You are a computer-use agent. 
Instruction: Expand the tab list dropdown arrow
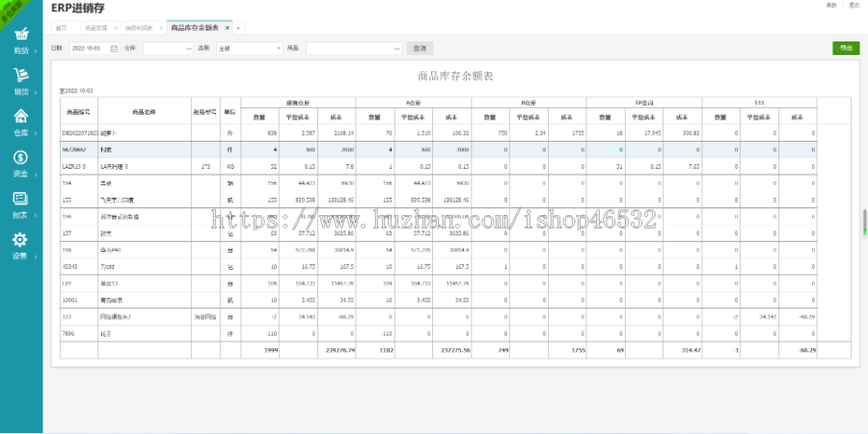tap(238, 28)
